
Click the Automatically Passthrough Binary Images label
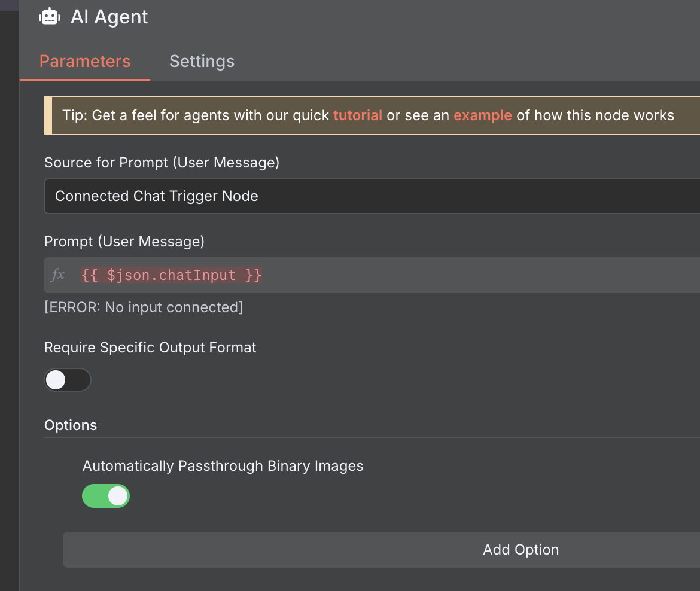pos(223,465)
